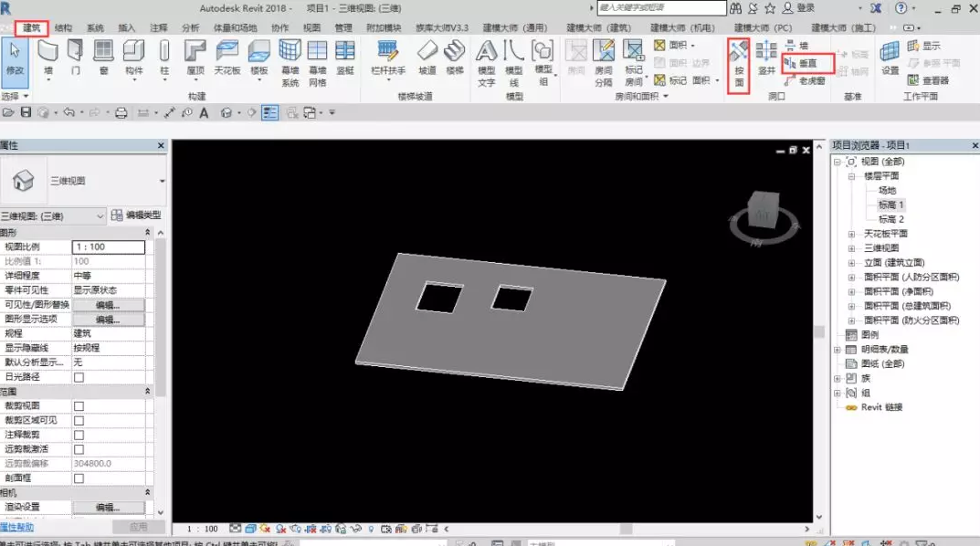Toggle the 裁剪视图 checkbox
The width and height of the screenshot is (980, 546).
pyautogui.click(x=79, y=406)
